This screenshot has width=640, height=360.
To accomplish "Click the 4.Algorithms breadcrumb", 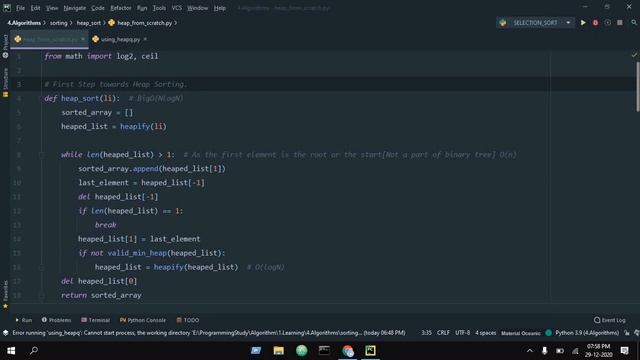I will click(x=24, y=23).
